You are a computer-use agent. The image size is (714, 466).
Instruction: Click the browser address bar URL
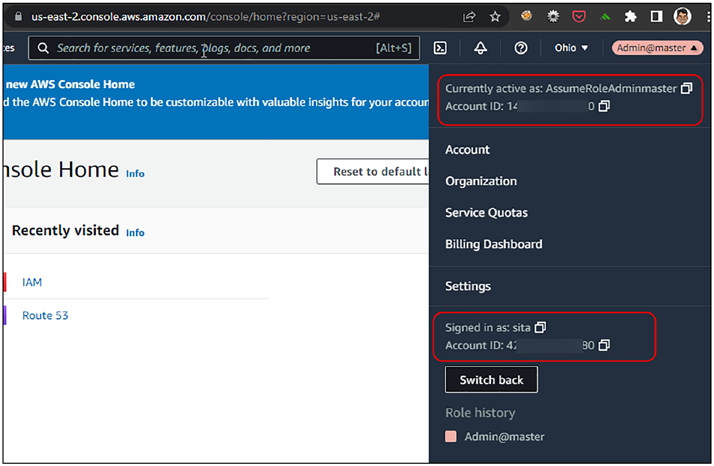pos(205,17)
